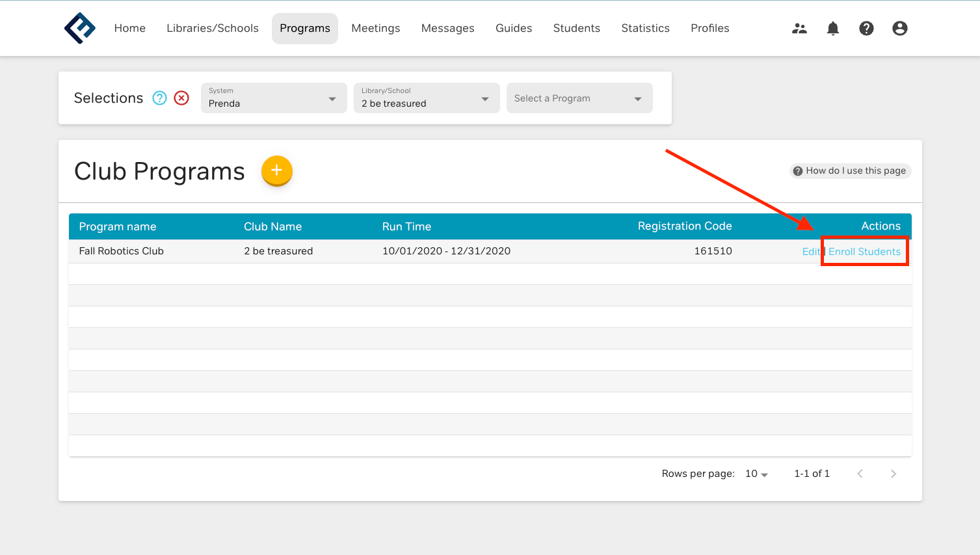Click the 'Club Programs' heading
This screenshot has height=555, width=980.
159,171
